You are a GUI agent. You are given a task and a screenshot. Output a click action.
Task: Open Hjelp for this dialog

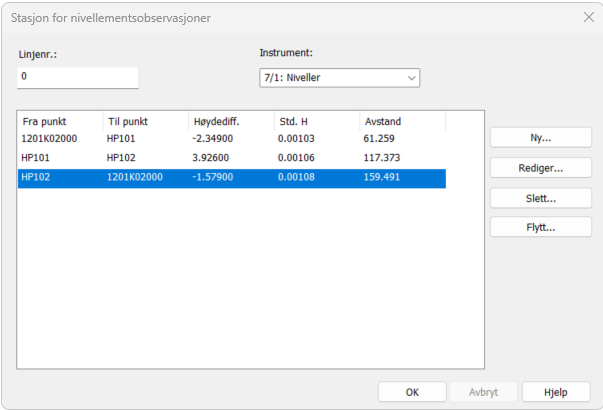click(558, 392)
